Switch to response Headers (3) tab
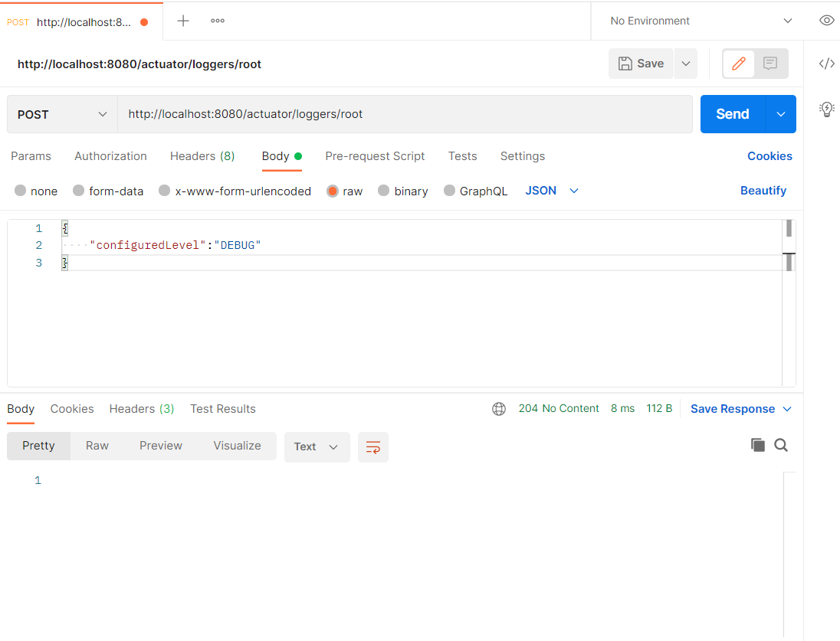This screenshot has width=840, height=641. [x=142, y=409]
